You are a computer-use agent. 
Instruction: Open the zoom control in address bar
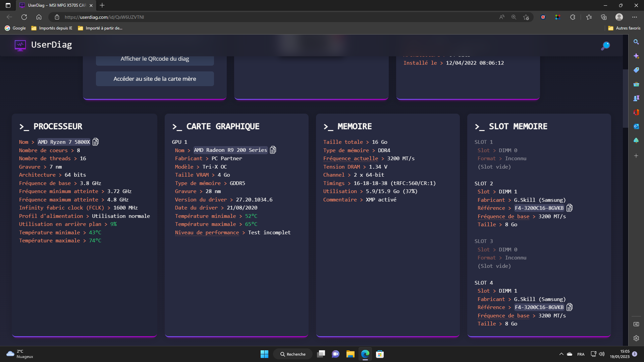point(514,17)
